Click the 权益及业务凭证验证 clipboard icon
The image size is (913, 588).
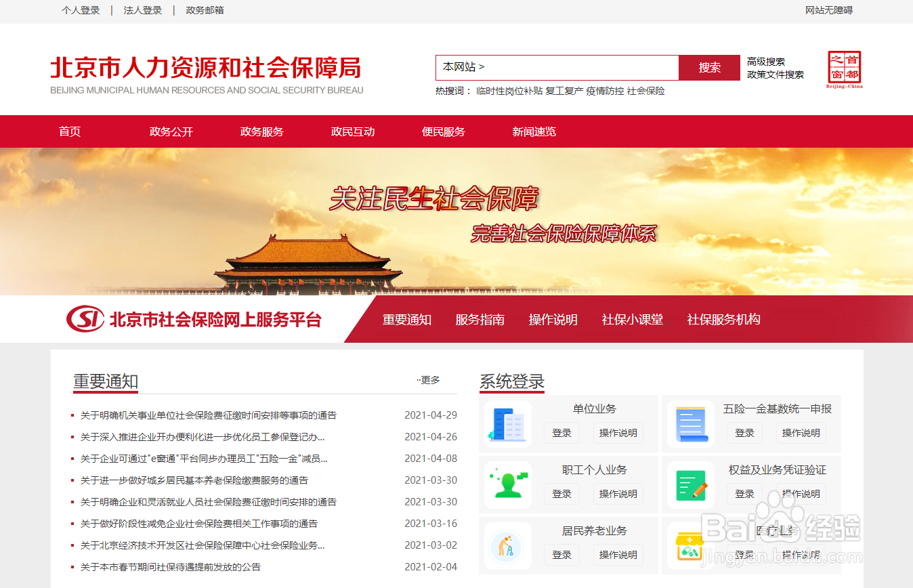tap(690, 484)
